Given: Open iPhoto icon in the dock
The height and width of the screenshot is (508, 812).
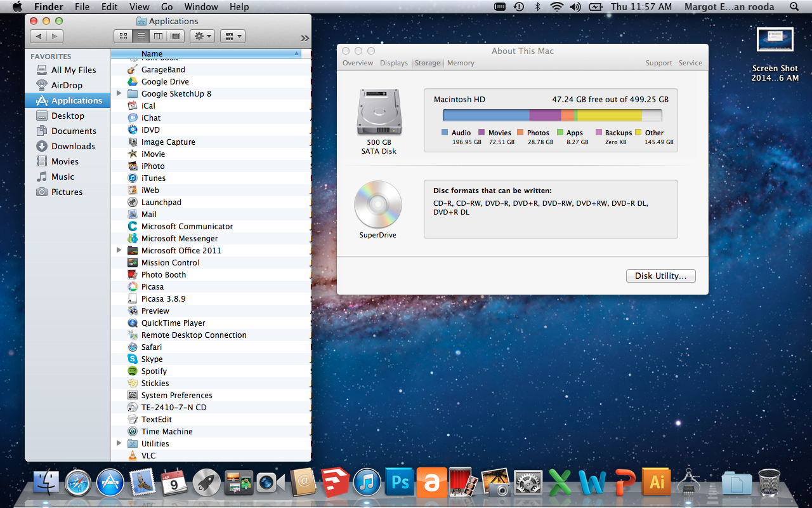Looking at the screenshot, I should (496, 483).
